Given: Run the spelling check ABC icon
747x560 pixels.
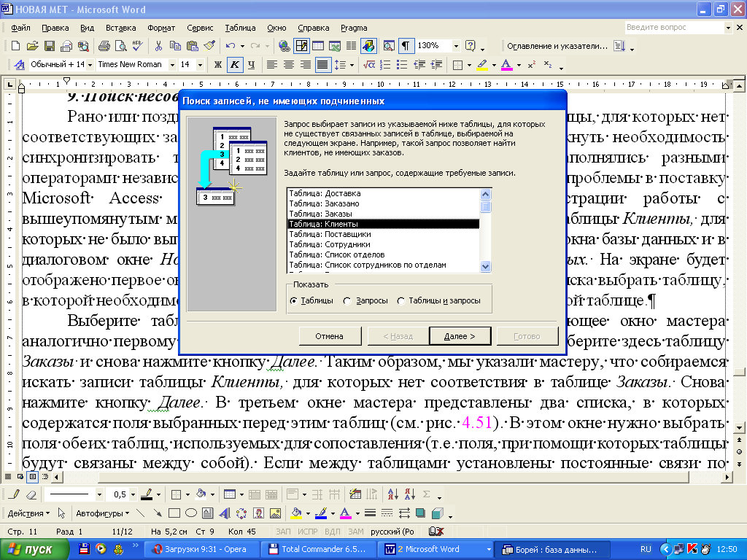Looking at the screenshot, I should (138, 46).
